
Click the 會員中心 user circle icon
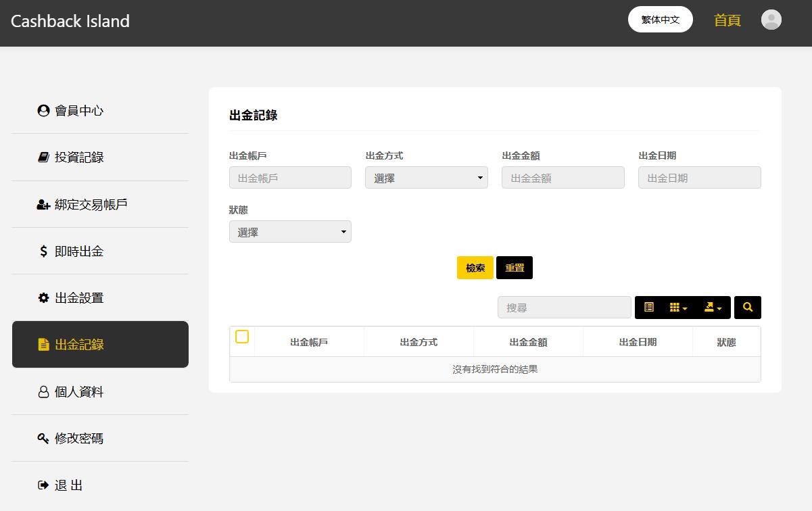(43, 110)
